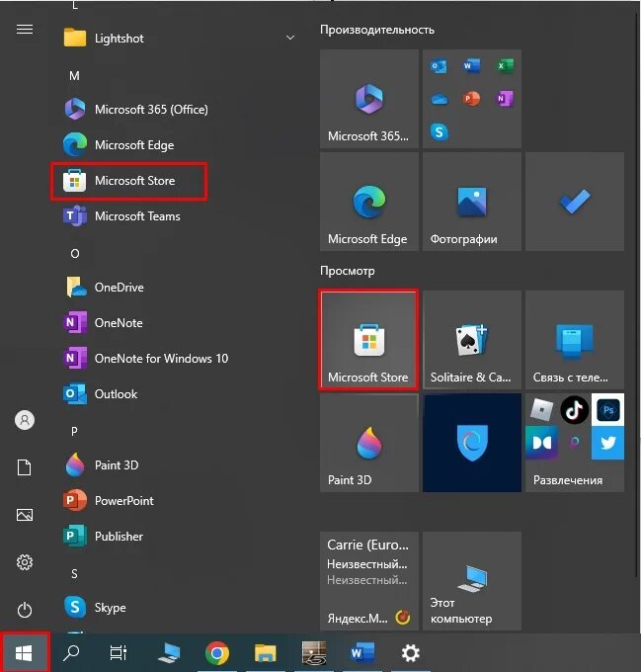Viewport: 641px width, 672px height.
Task: Open the OneNote app entry
Action: tap(178, 323)
